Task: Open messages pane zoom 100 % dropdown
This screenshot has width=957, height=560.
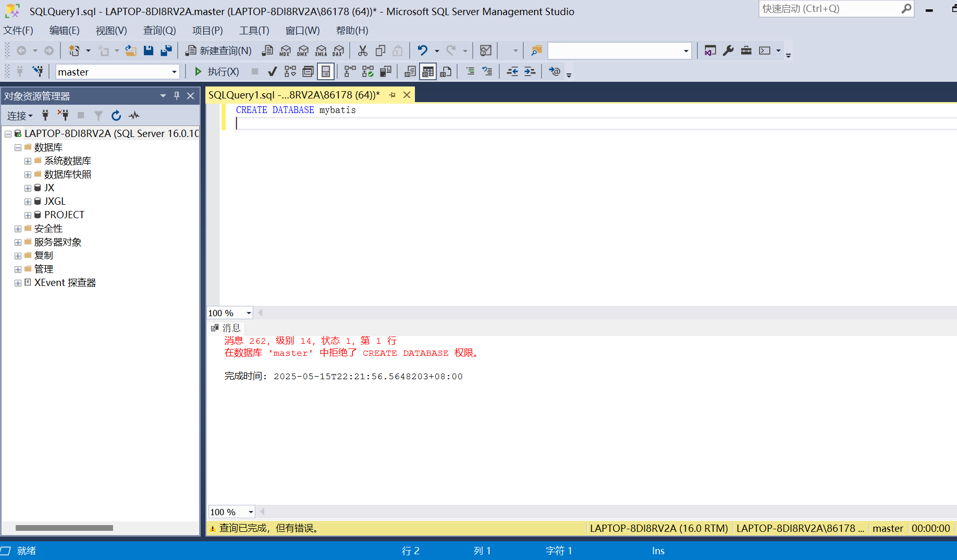Action: click(251, 512)
